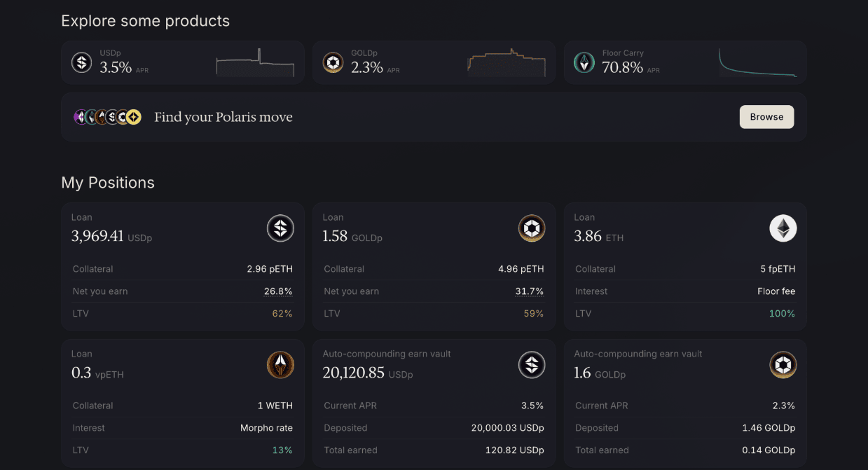Click the 13% LTV value
Screen dimensions: 868x470
point(282,450)
